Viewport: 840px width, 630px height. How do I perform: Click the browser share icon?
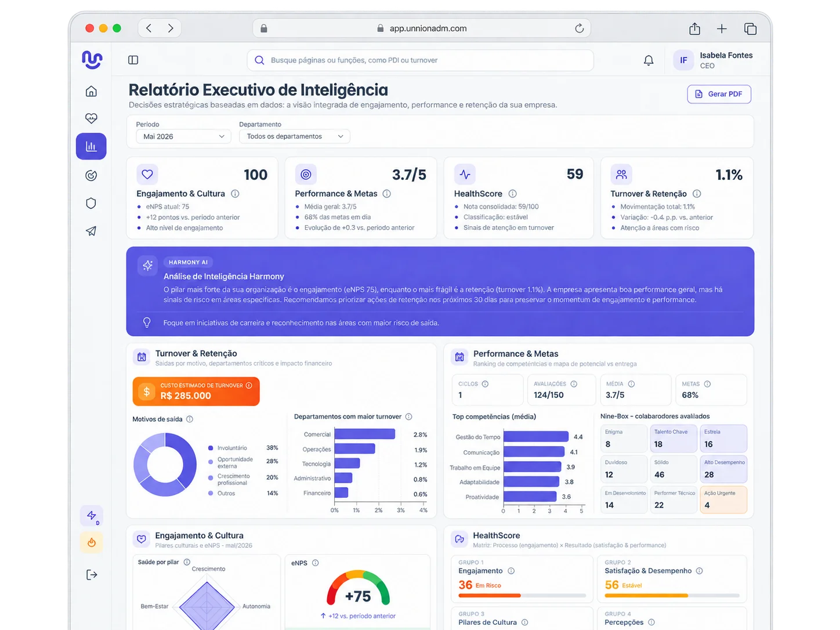tap(694, 28)
